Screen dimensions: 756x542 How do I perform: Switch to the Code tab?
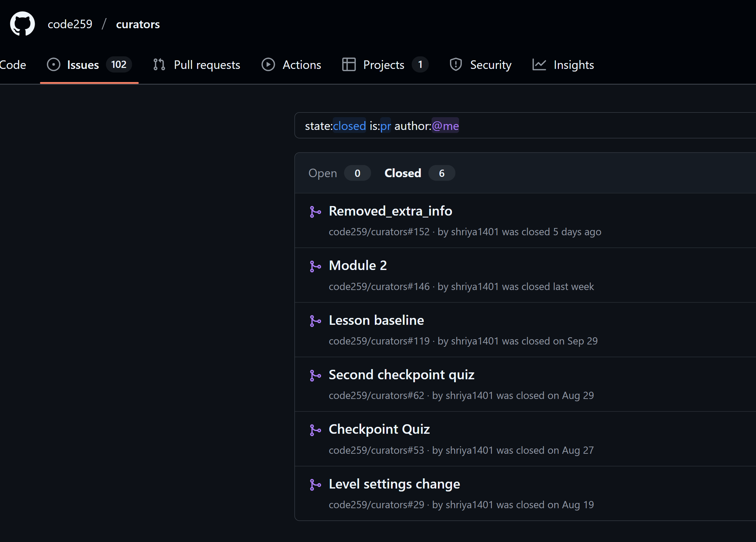[x=13, y=64]
